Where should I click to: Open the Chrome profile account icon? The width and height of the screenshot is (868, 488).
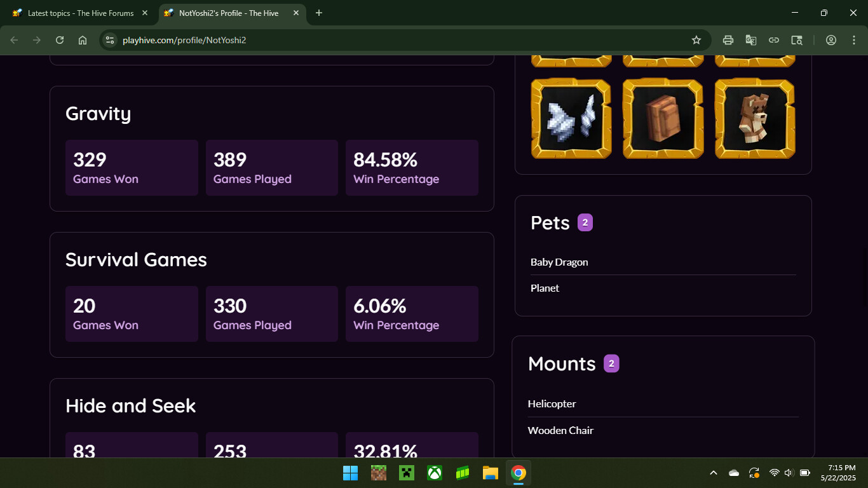[x=831, y=39]
